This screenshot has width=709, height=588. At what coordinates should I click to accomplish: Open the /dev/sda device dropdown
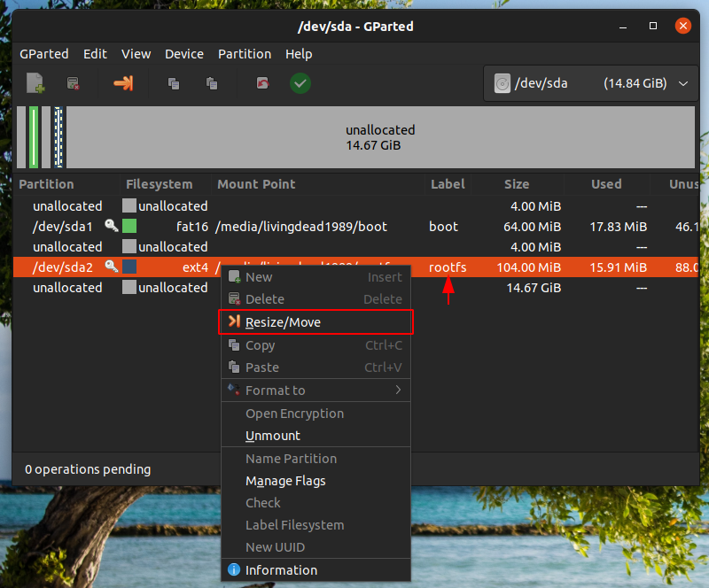pyautogui.click(x=590, y=83)
